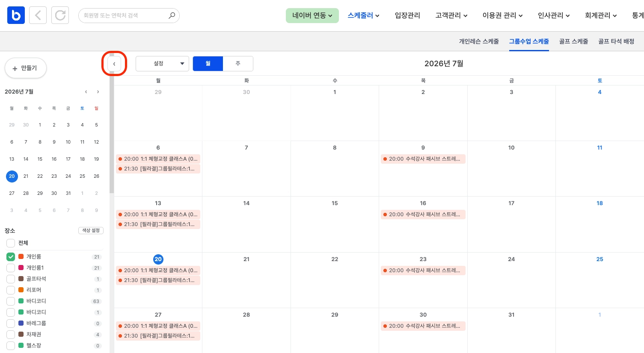Open July 13 21:30 그룹필라테스 event
The image size is (644, 353).
(x=158, y=224)
